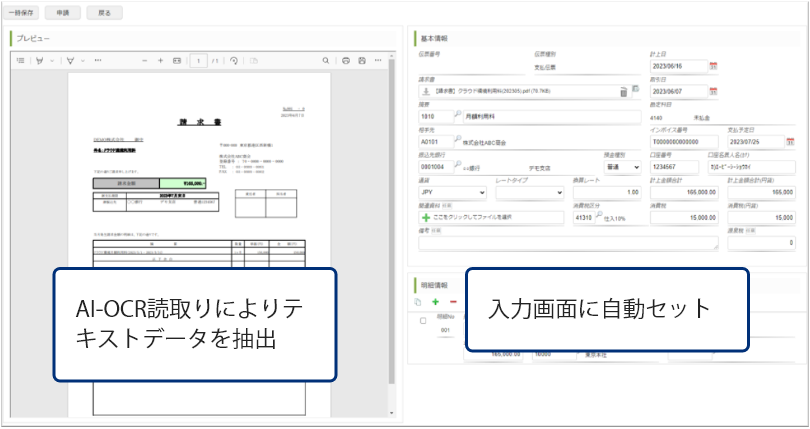Click the PDF preview vertical scrollbar
The height and width of the screenshot is (429, 810).
coord(392,222)
